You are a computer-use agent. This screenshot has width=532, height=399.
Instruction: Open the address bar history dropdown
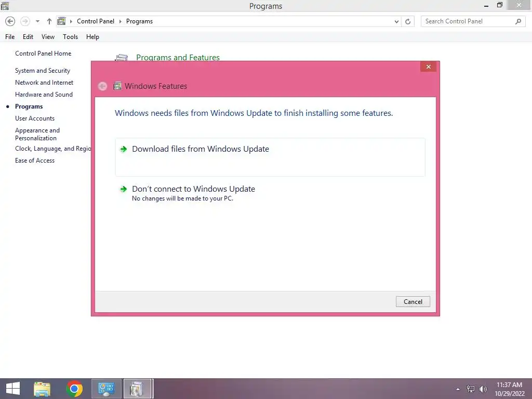[x=396, y=21]
